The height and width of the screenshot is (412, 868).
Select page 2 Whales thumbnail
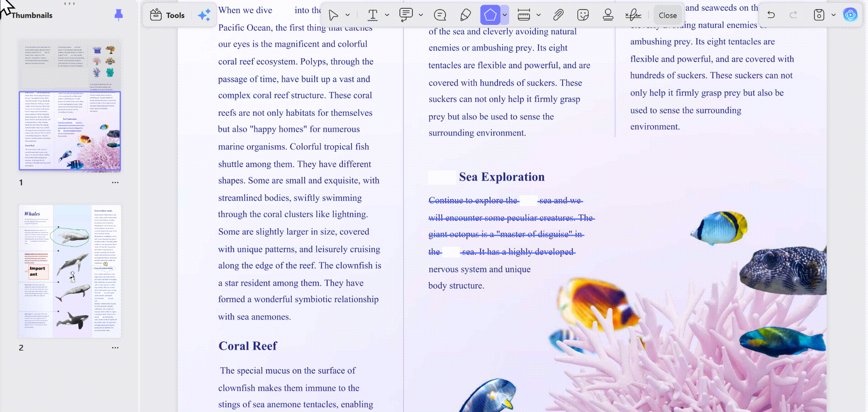coord(70,271)
